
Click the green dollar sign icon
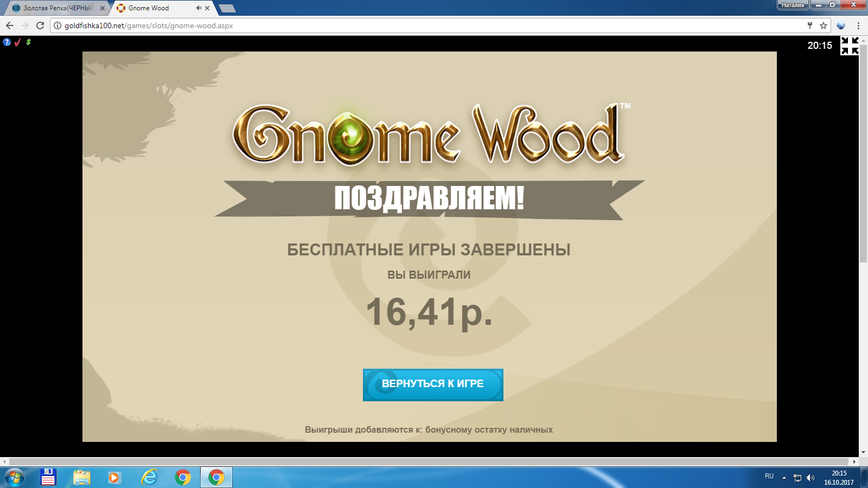pyautogui.click(x=28, y=42)
